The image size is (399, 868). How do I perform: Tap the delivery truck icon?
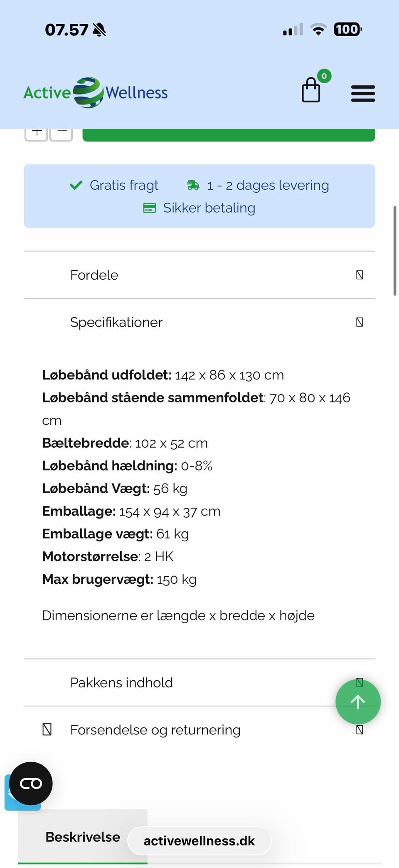click(x=193, y=185)
